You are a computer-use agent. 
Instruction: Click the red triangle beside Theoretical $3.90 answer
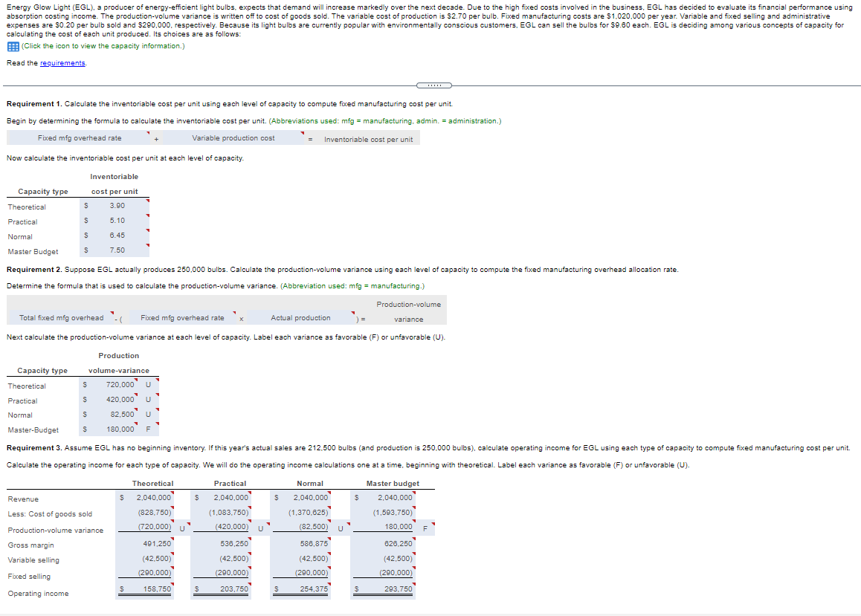(146, 202)
